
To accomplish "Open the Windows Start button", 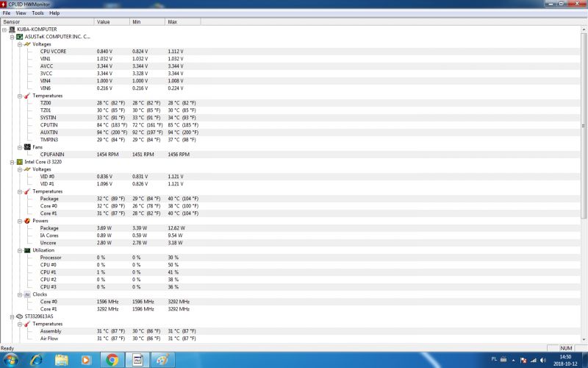I will [10, 360].
